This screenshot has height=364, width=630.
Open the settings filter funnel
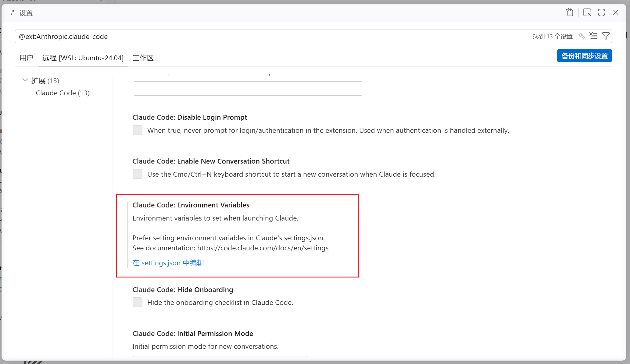coord(606,36)
